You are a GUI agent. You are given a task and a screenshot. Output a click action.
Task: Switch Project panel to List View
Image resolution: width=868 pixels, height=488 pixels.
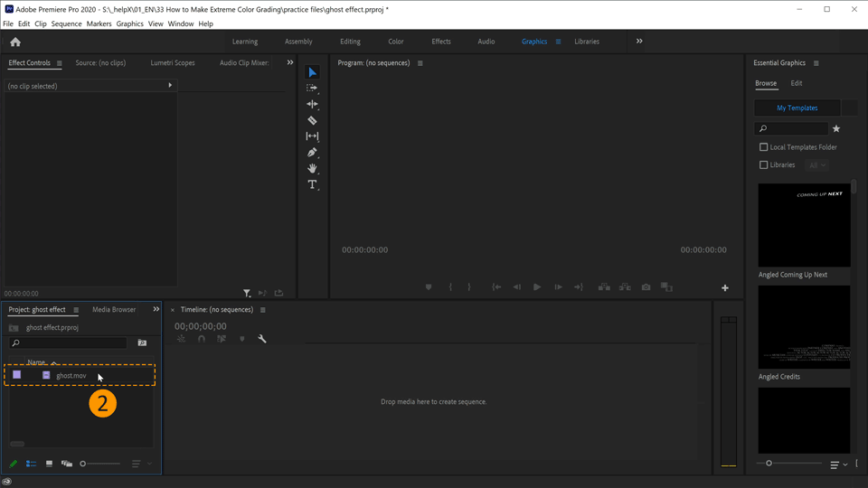(x=31, y=464)
